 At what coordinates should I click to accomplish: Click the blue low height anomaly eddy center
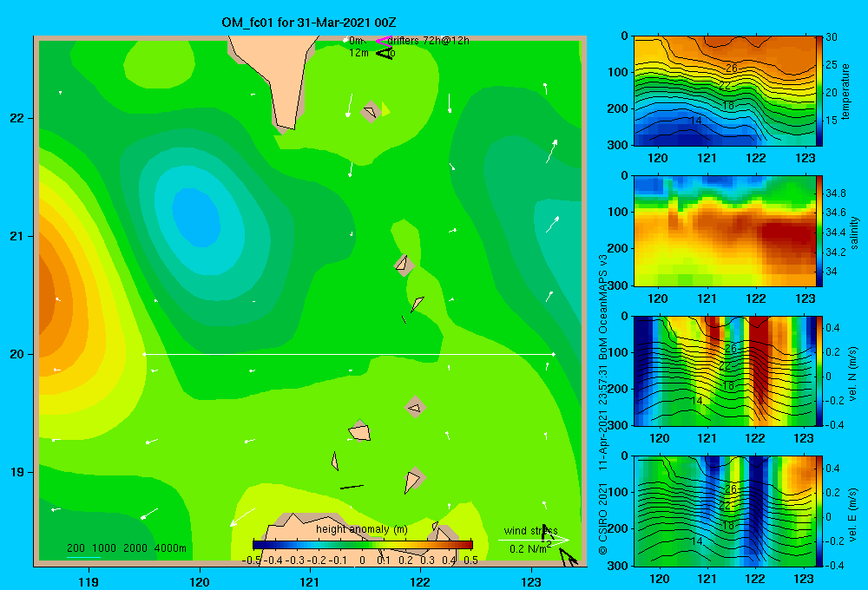click(196, 217)
